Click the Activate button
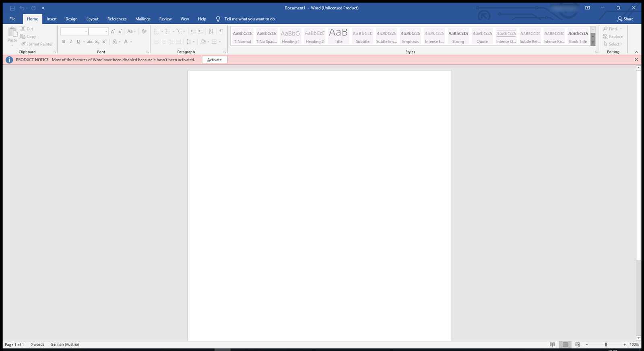This screenshot has height=351, width=644. click(215, 60)
